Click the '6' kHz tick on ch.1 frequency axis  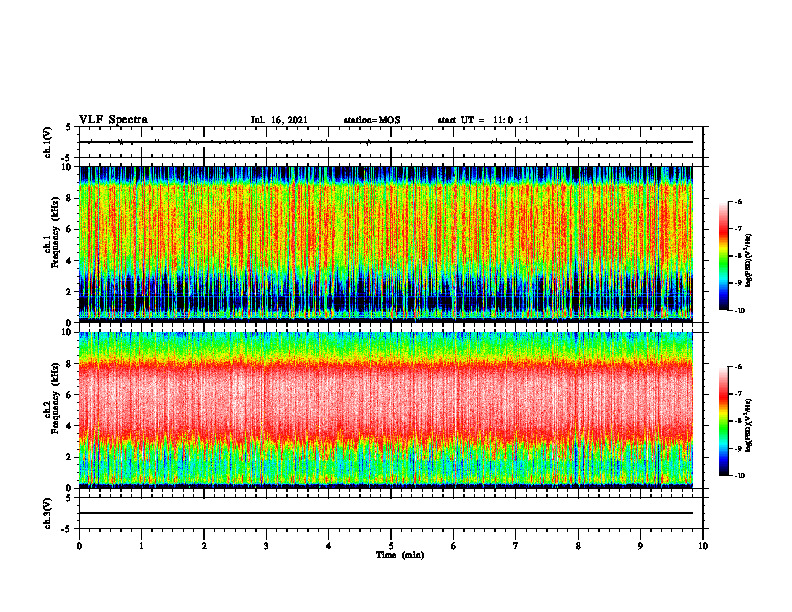click(x=69, y=229)
